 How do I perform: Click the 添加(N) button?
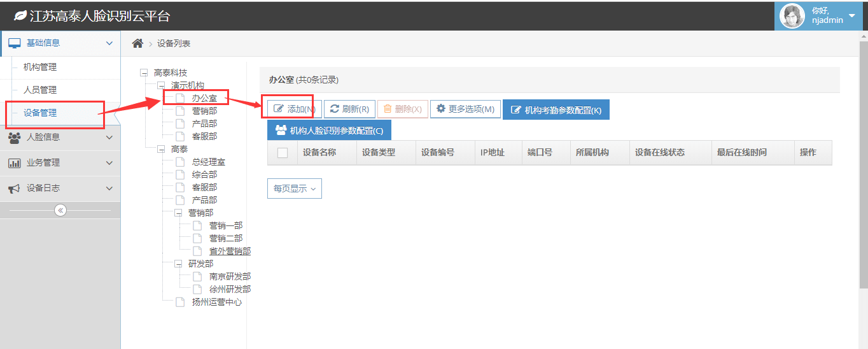[x=295, y=109]
